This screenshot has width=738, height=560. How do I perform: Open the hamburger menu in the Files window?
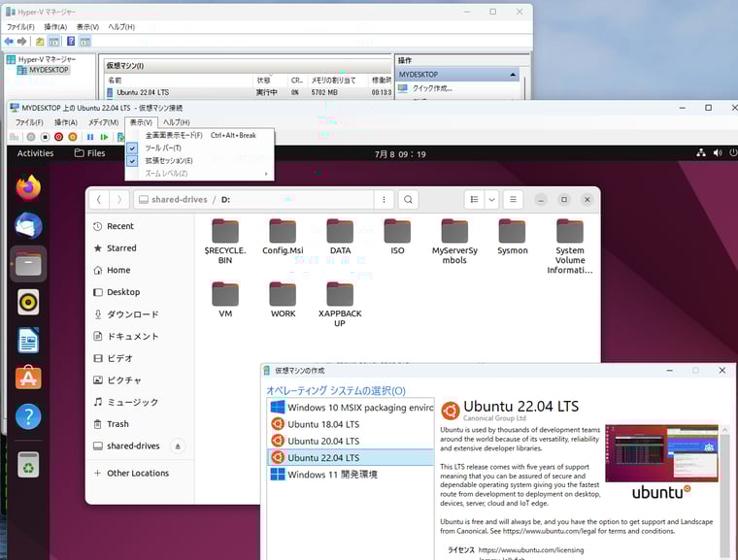pos(513,200)
